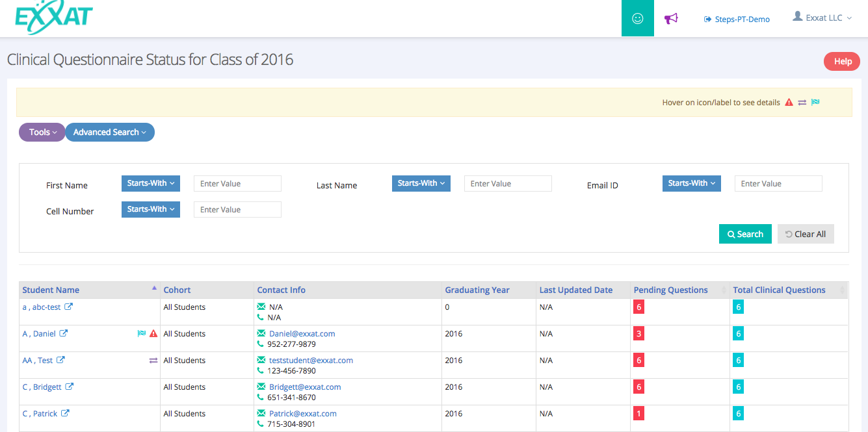Click the smiley face feedback icon
Screen dimensions: 868x432
(637, 18)
